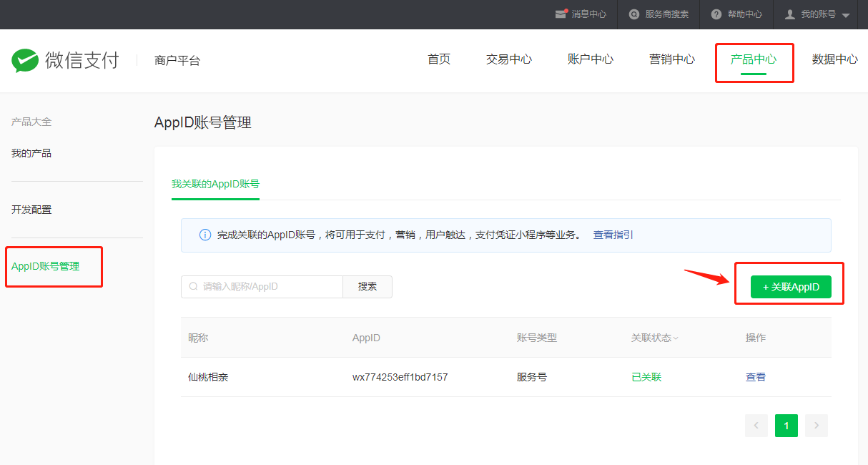
Task: Click 帮助中心 text in top bar
Action: point(745,14)
